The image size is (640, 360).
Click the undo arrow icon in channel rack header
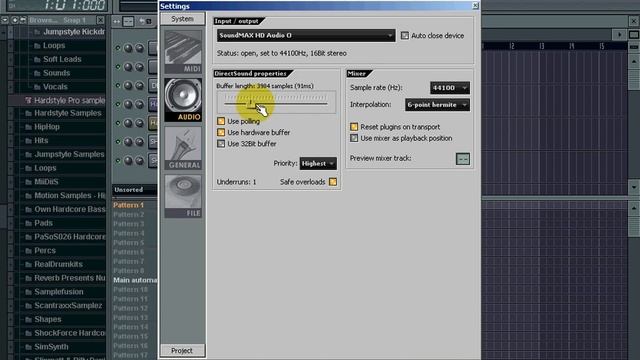142,21
